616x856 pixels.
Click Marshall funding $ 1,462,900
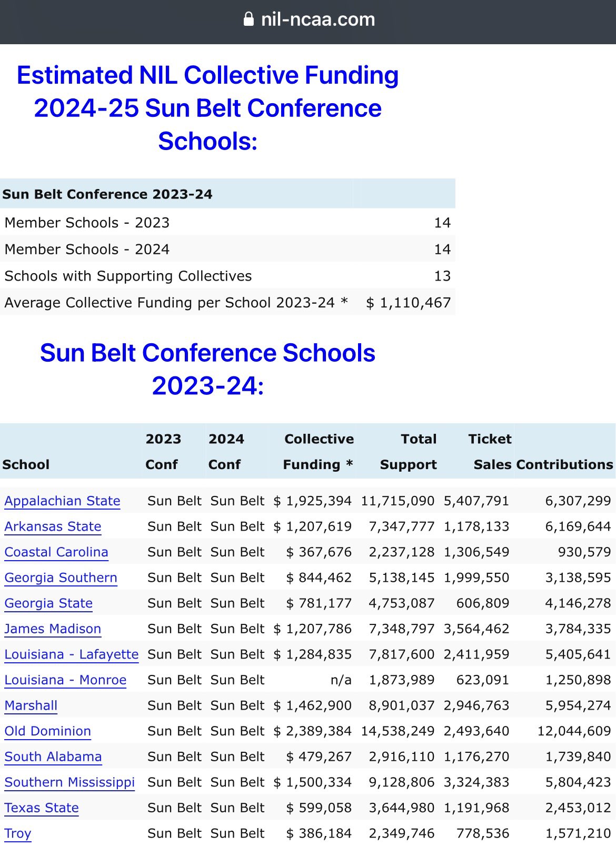click(x=312, y=705)
